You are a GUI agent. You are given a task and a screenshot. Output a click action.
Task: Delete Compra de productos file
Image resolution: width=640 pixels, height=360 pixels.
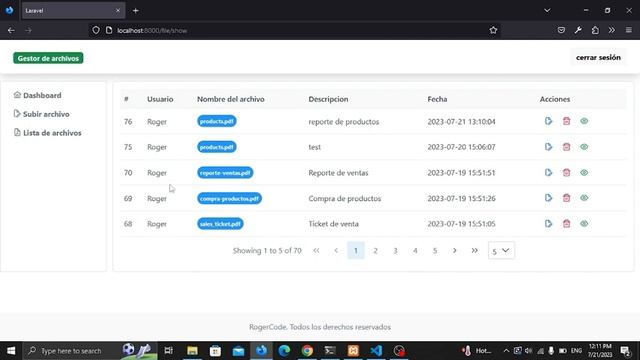coord(566,198)
